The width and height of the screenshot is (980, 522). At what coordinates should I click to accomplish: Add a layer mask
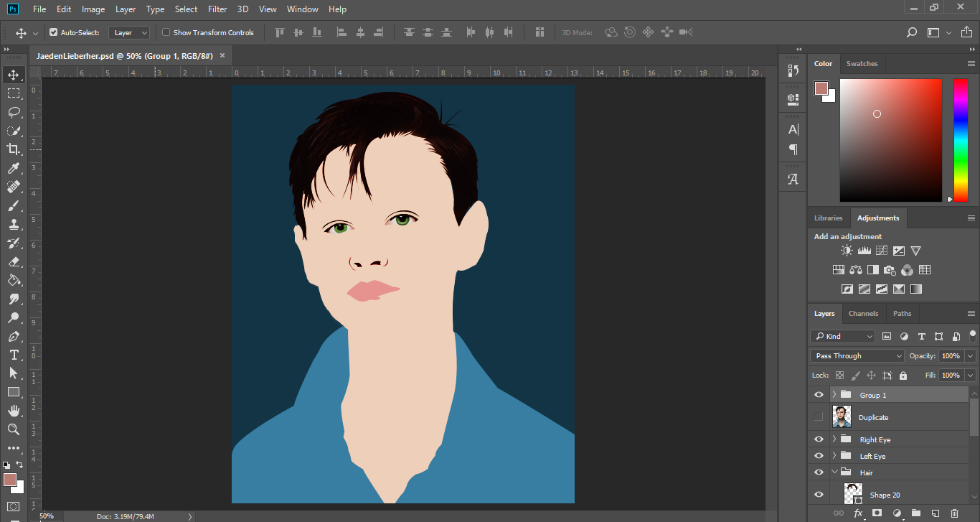point(877,513)
